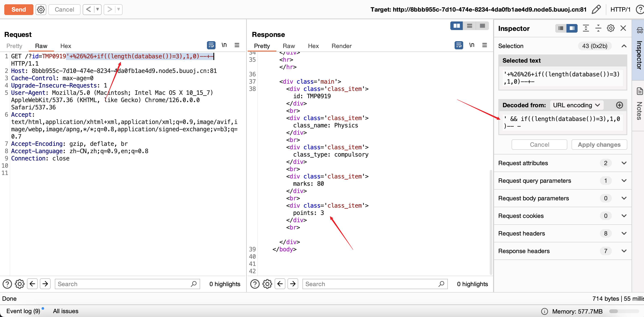Viewport: 644px width, 317px height.
Task: Open the Response Hex tab
Action: coord(313,46)
